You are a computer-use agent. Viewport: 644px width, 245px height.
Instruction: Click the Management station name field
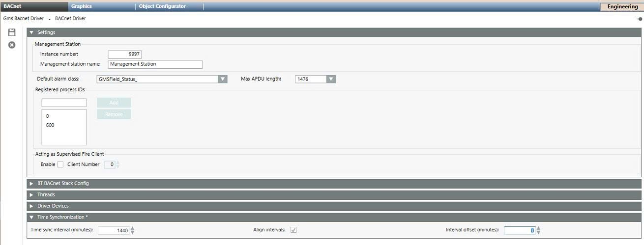click(x=155, y=64)
